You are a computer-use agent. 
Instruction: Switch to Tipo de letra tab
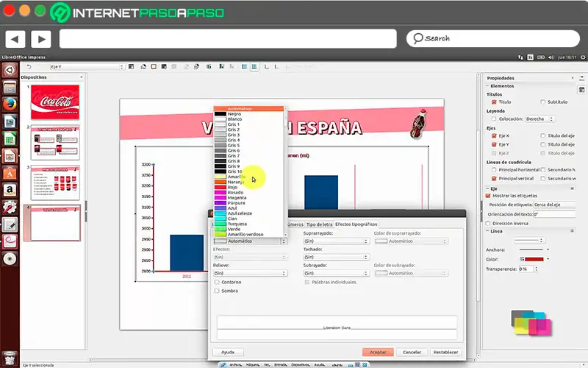point(319,224)
